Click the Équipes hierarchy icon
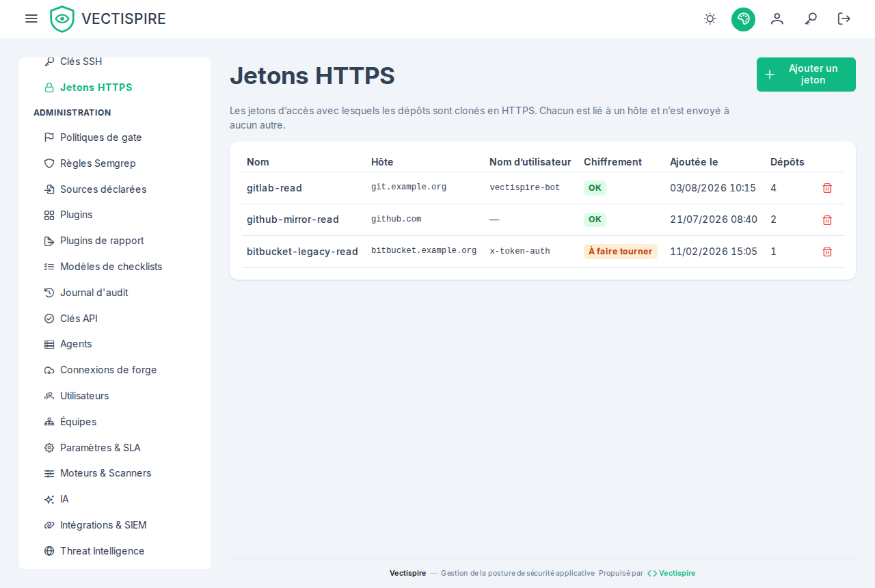875x588 pixels. [x=49, y=422]
